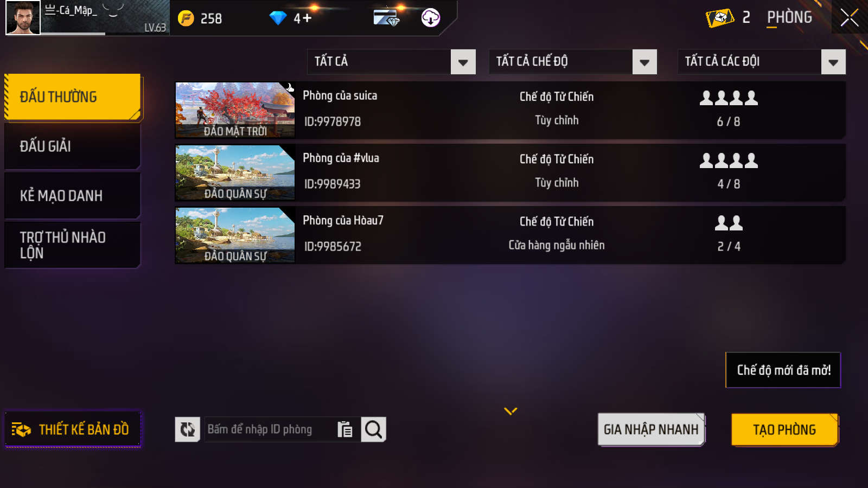This screenshot has height=488, width=868.
Task: Tap the blue diamond currency icon
Action: pos(278,18)
